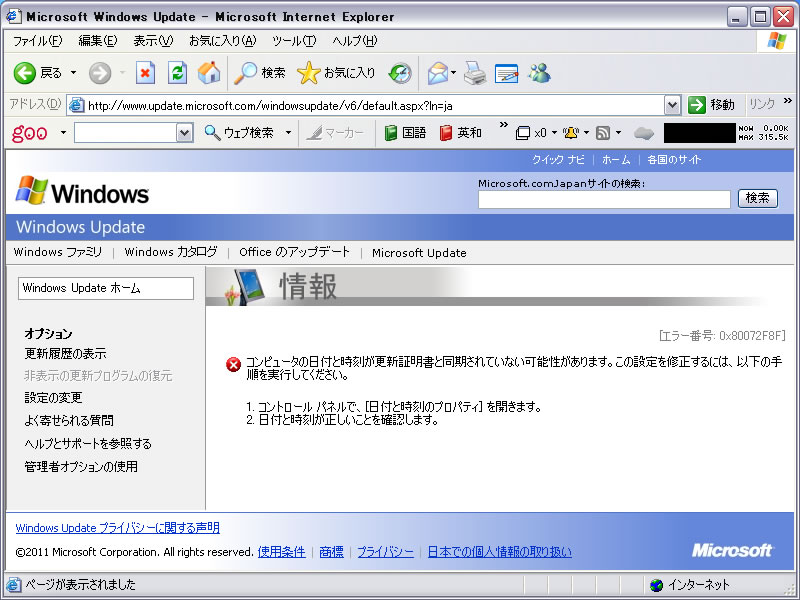Open the address bar dropdown arrow

(672, 106)
